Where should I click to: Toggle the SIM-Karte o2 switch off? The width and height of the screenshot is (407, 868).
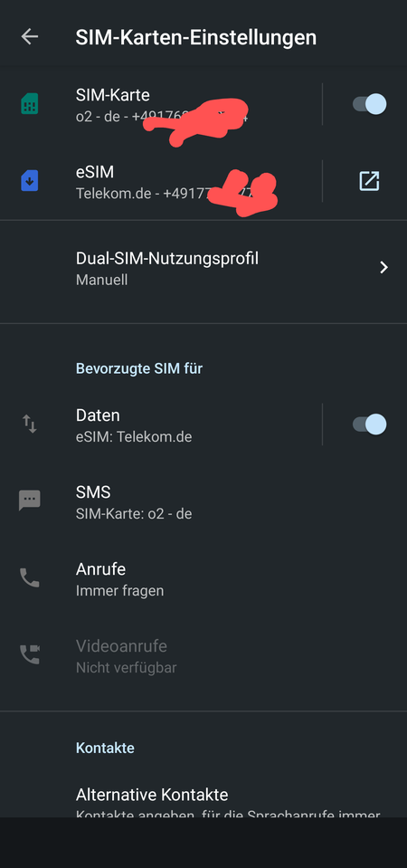pos(369,104)
